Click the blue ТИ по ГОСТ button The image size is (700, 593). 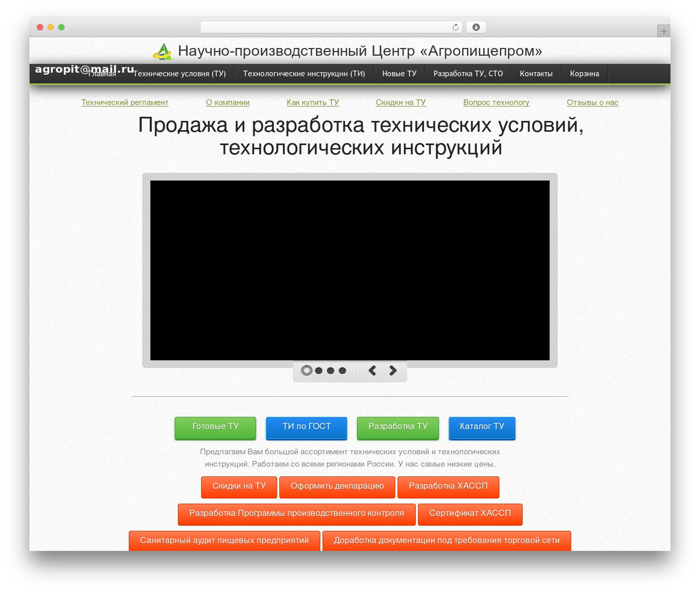click(x=307, y=428)
